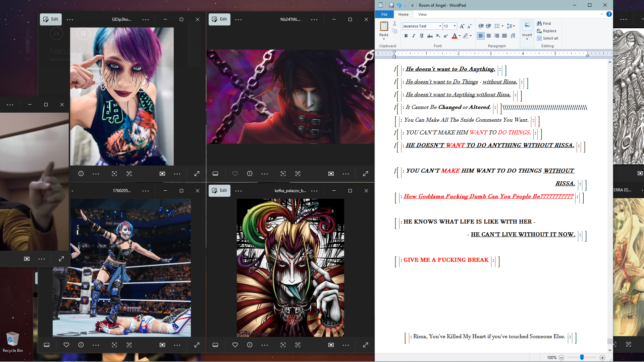The width and height of the screenshot is (644, 362).
Task: Toggle Italic formatting
Action: point(414,36)
